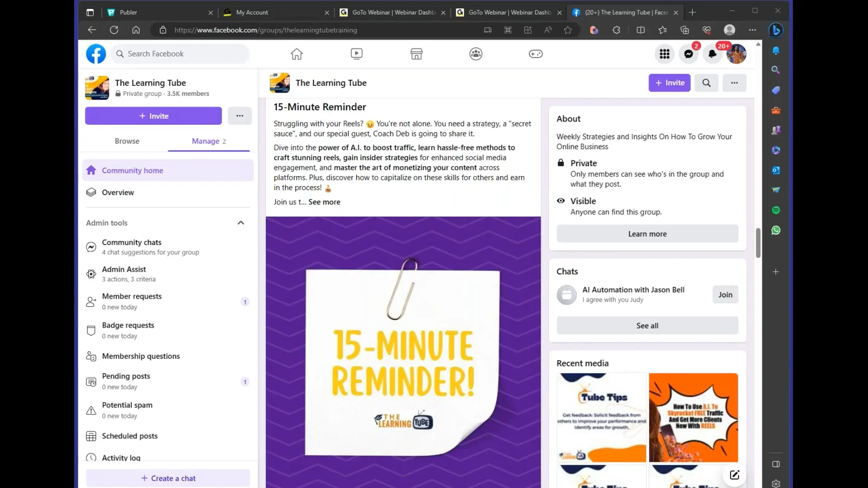This screenshot has height=488, width=868.
Task: Open Community chats admin tool
Action: click(168, 247)
